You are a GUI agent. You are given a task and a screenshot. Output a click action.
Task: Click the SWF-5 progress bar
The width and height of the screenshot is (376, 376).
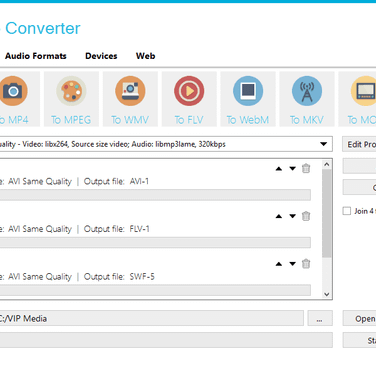[155, 290]
